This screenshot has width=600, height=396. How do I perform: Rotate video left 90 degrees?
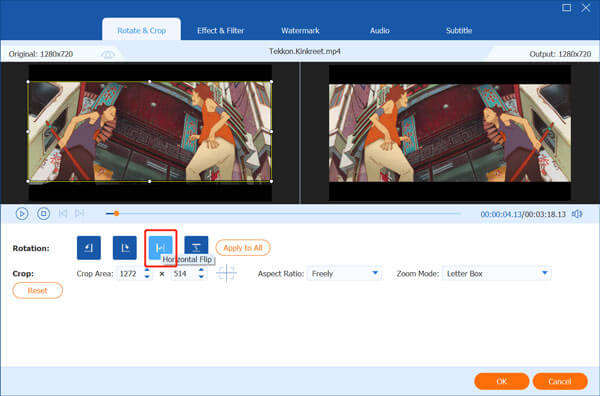89,248
